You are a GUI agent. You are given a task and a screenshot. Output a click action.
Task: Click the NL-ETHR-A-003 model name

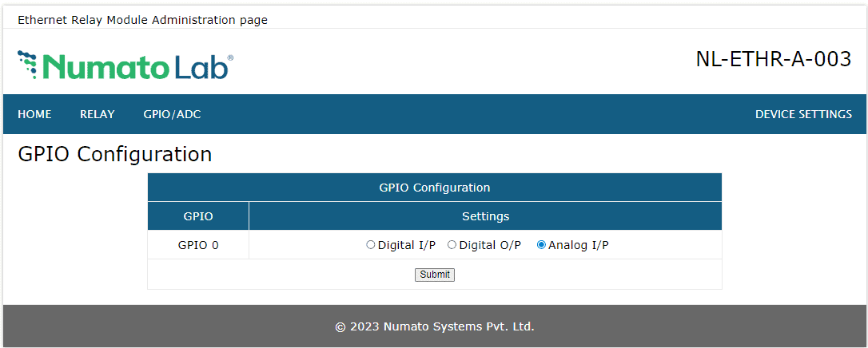773,60
